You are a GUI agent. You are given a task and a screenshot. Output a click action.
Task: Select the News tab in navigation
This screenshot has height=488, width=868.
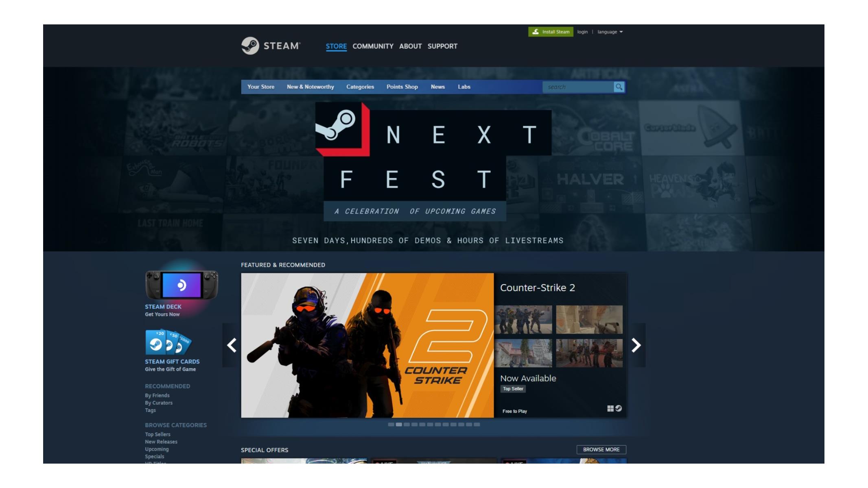(438, 86)
